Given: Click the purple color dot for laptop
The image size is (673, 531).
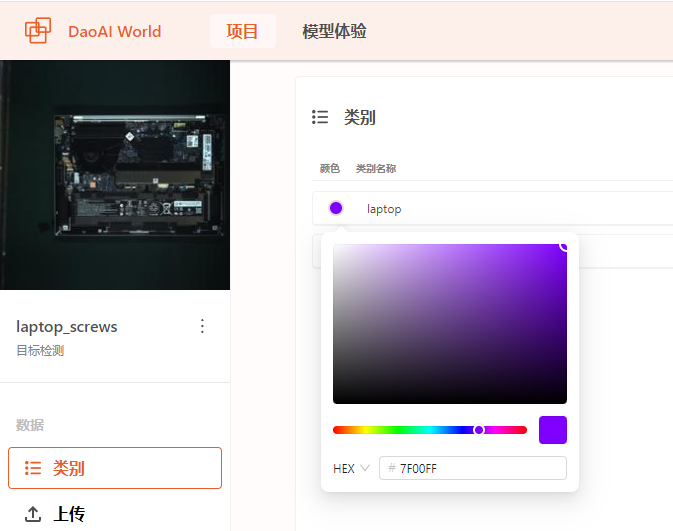Looking at the screenshot, I should 336,208.
